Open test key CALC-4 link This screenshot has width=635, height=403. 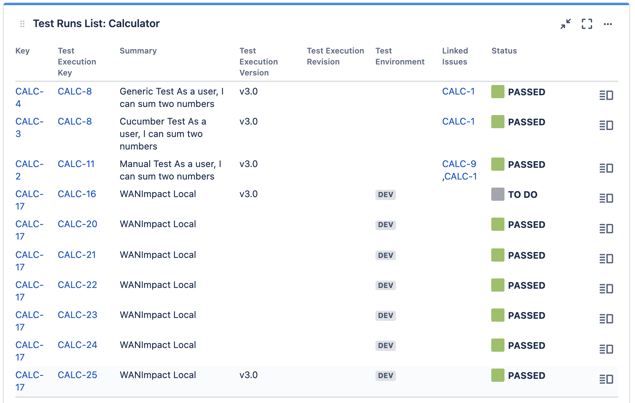(x=29, y=98)
